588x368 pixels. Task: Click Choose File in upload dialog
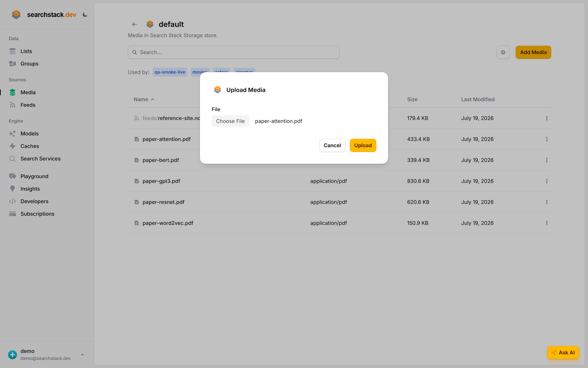(230, 121)
